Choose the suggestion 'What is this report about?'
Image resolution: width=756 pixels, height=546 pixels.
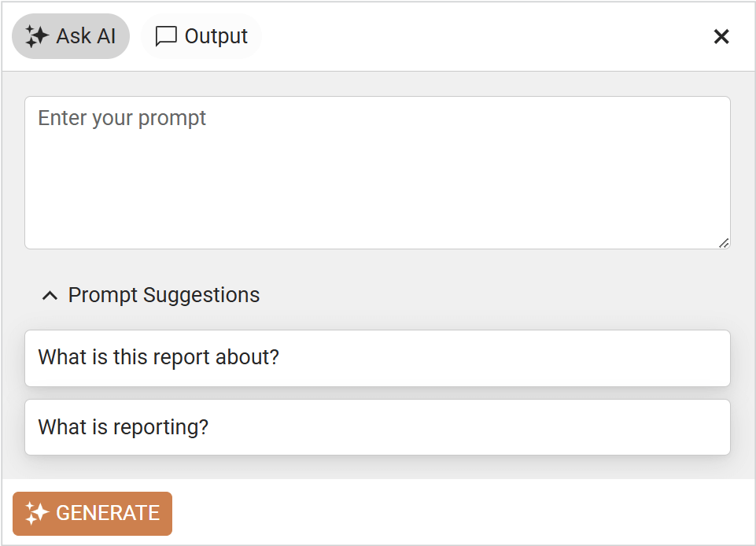click(x=378, y=357)
